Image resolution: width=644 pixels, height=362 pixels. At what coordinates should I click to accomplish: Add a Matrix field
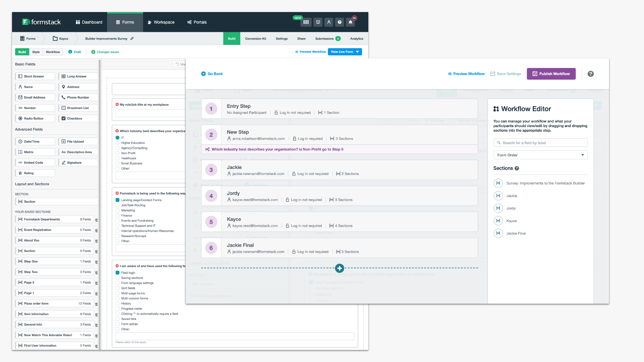click(x=35, y=152)
